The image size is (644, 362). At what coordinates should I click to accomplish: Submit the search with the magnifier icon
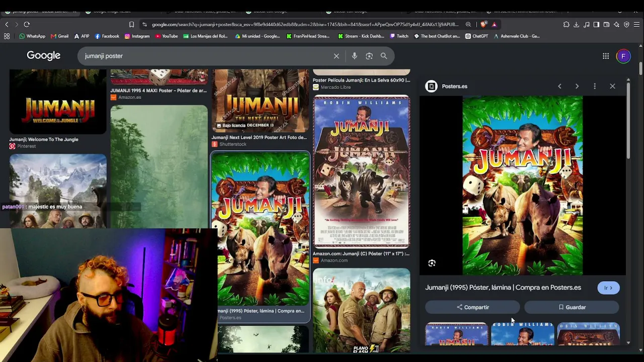384,56
